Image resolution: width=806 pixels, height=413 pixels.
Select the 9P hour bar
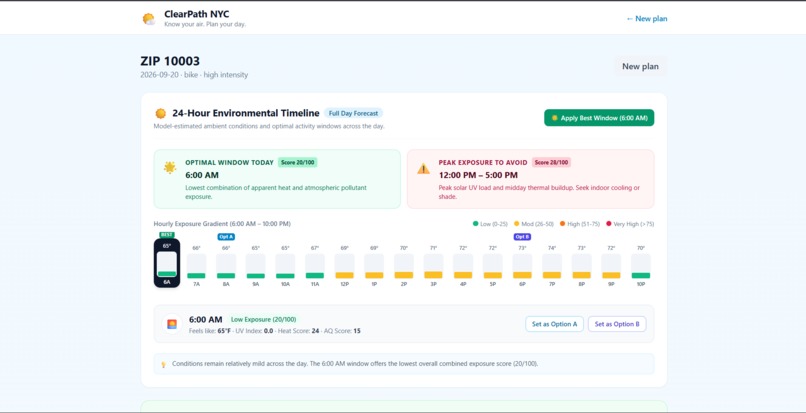[611, 266]
